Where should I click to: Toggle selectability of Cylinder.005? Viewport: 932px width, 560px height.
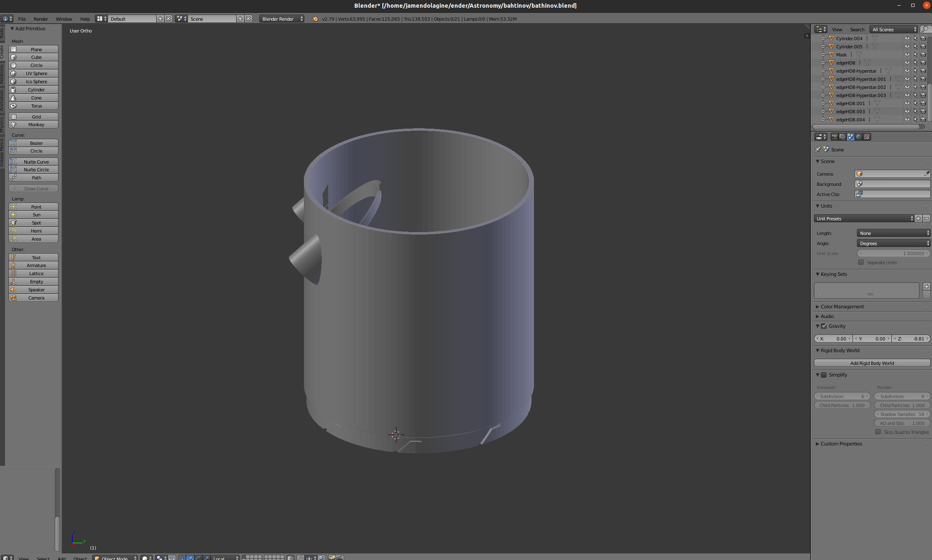[915, 46]
